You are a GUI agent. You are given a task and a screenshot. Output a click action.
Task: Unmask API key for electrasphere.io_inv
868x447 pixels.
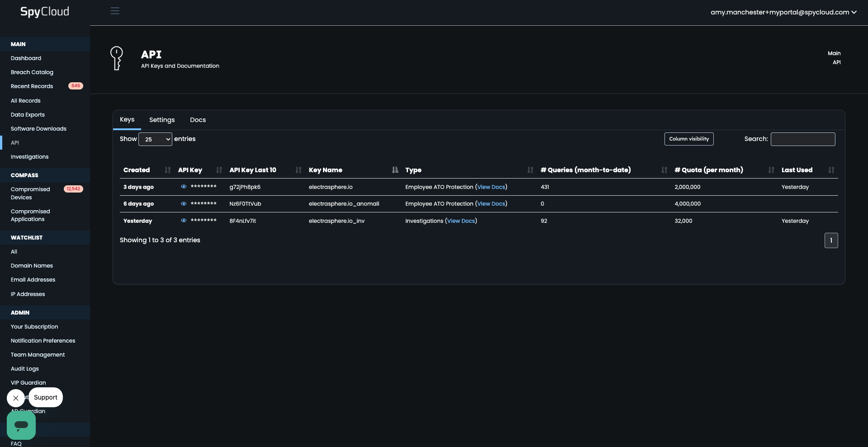184,221
